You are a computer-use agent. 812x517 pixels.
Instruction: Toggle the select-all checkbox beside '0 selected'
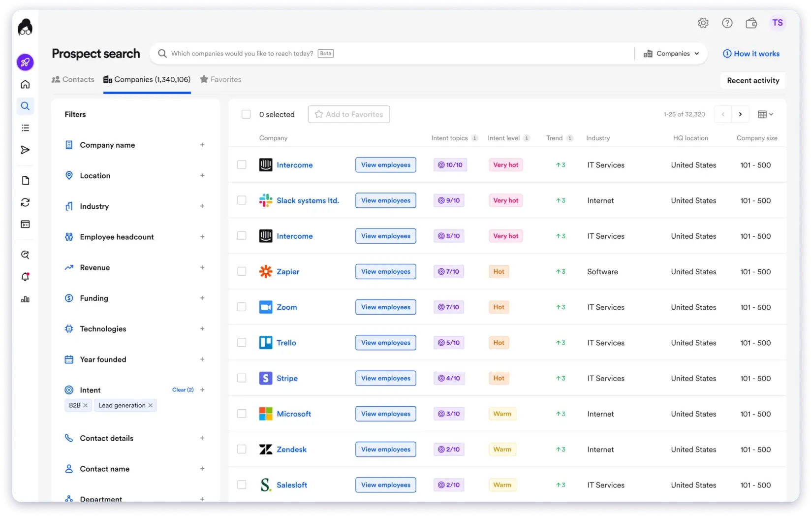click(246, 114)
